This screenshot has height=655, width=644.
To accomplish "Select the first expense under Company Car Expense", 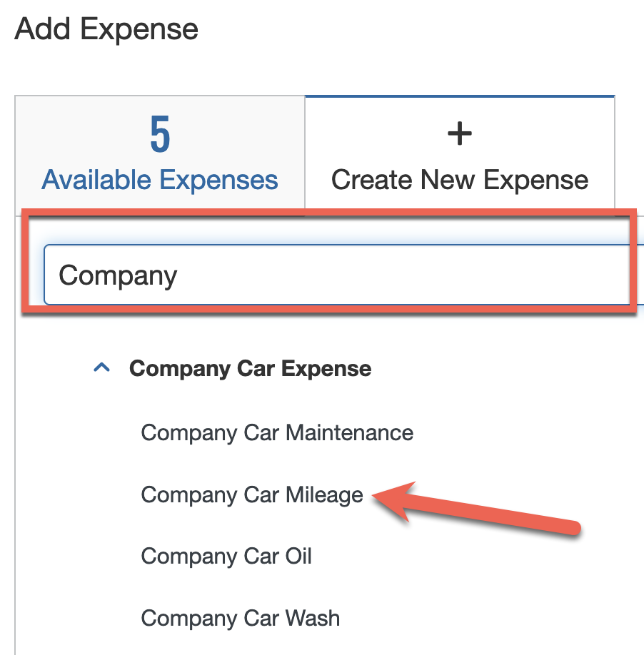I will coord(277,432).
